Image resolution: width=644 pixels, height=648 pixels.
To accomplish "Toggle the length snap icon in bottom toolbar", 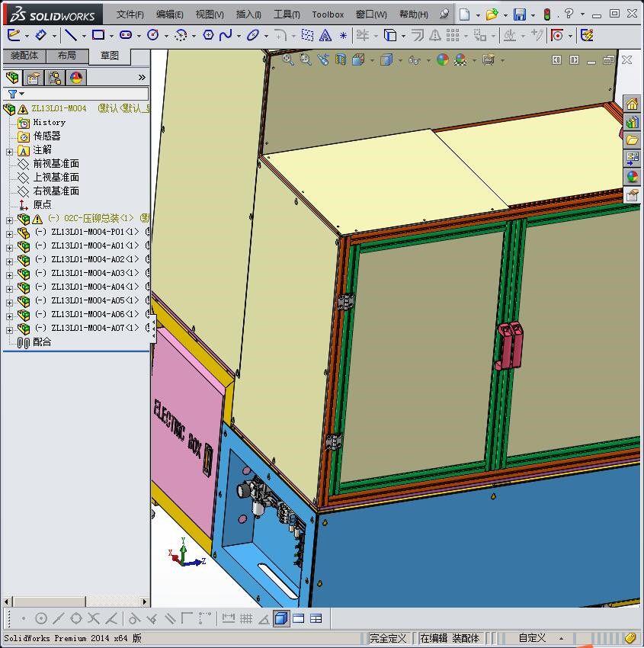I will coord(229,618).
